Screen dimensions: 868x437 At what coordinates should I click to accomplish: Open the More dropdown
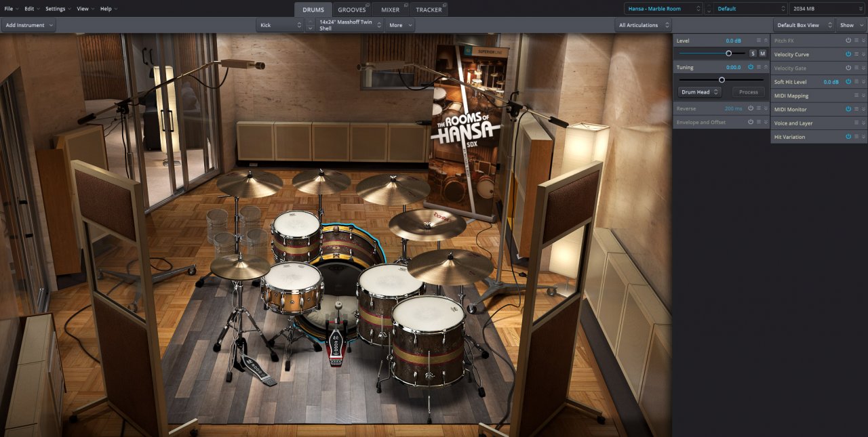(400, 25)
